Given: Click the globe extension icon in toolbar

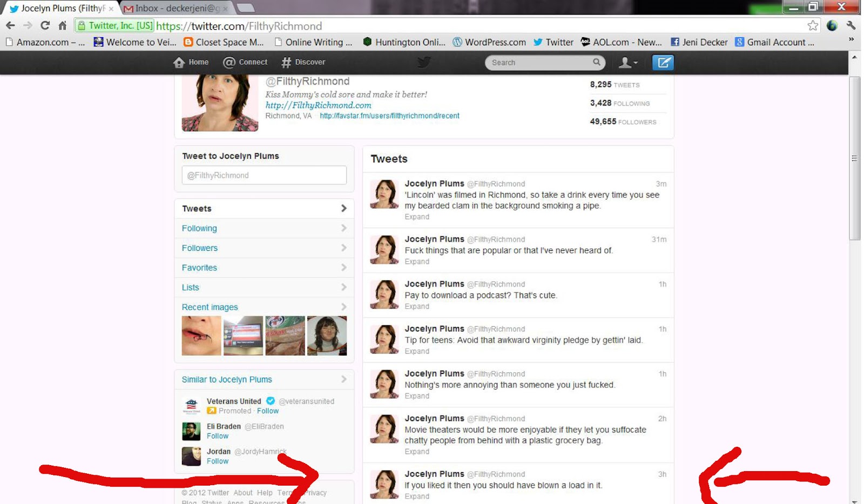Looking at the screenshot, I should (832, 25).
